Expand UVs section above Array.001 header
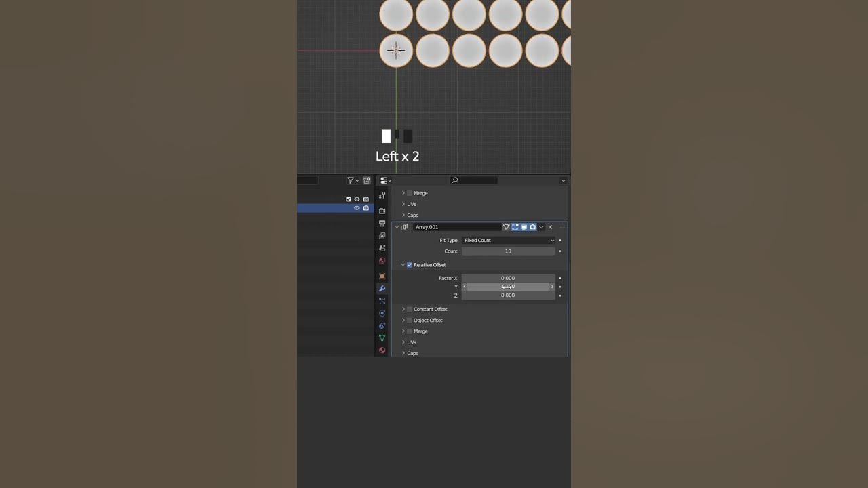Viewport: 868px width, 488px height. tap(403, 204)
